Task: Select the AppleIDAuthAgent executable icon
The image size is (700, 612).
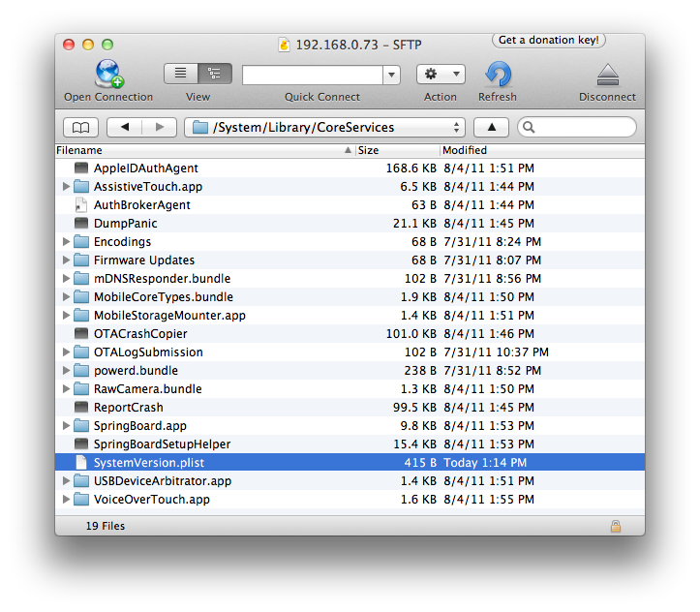Action: [x=81, y=168]
